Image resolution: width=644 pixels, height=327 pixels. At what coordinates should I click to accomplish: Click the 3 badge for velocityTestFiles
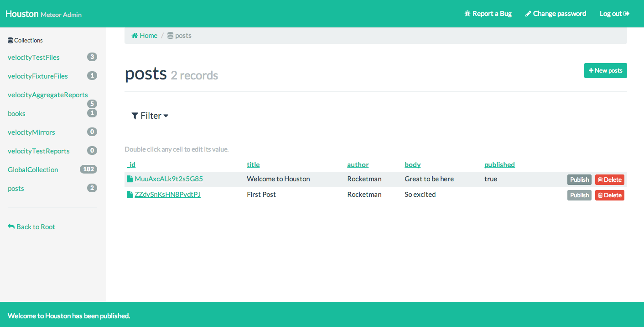tap(92, 57)
